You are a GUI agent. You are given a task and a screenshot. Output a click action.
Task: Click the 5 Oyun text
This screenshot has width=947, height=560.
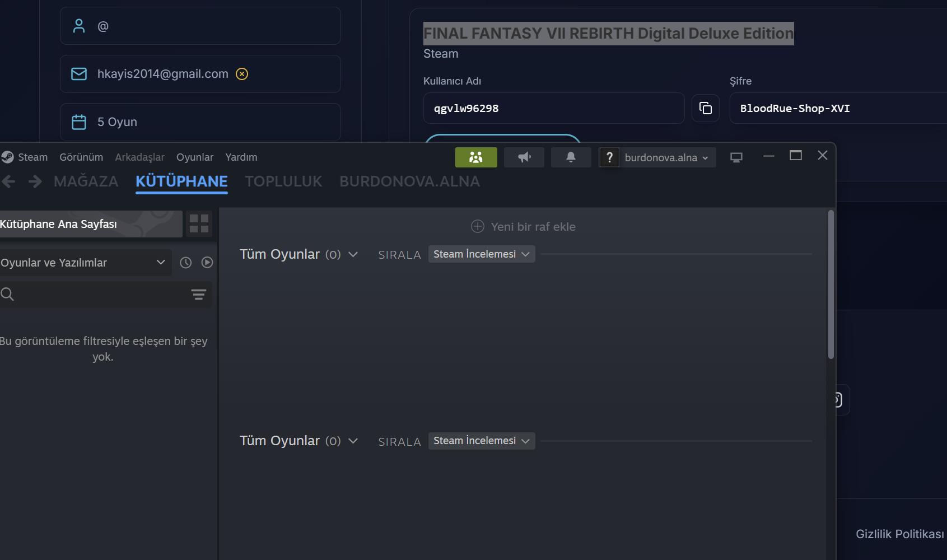coord(117,122)
